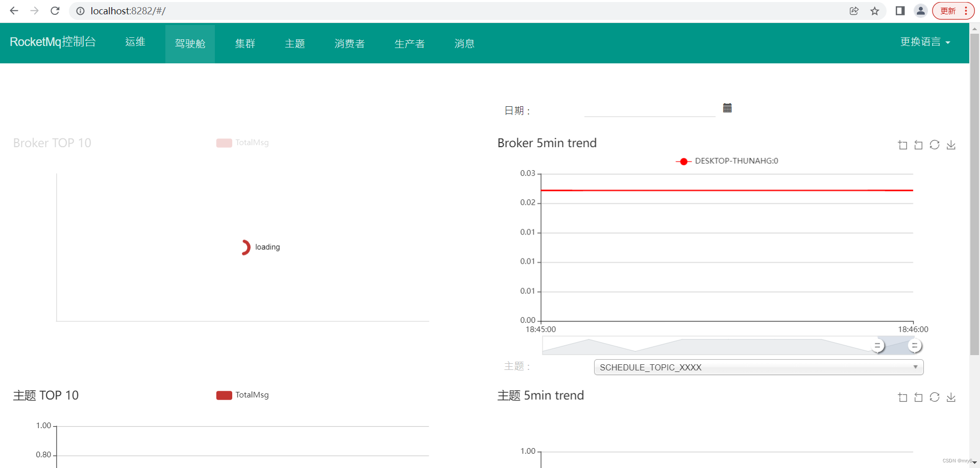Toggle DESKTOP-THUNAHG:0 legend series
This screenshot has width=980, height=468.
727,161
